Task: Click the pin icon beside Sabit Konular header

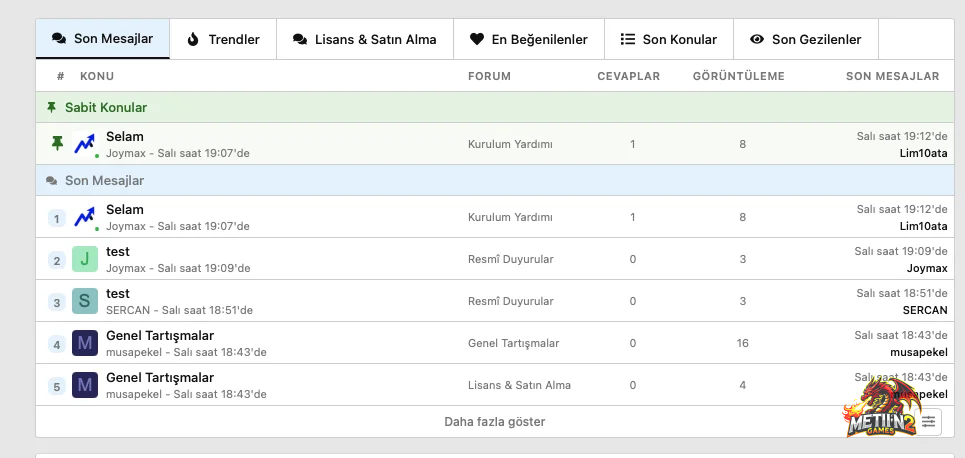Action: [52, 107]
